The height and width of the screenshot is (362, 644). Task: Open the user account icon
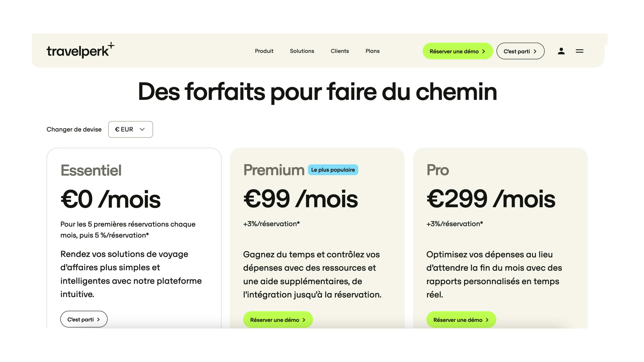pyautogui.click(x=561, y=51)
